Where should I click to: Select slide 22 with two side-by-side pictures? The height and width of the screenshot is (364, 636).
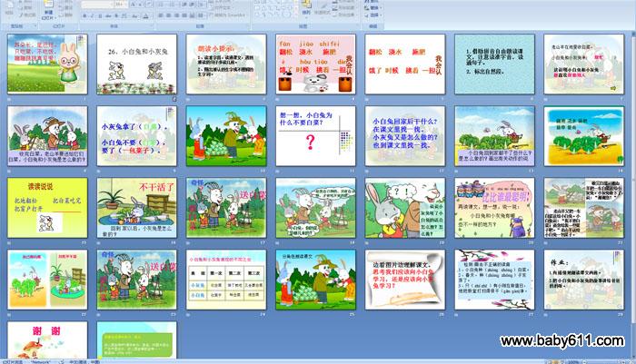[47, 280]
